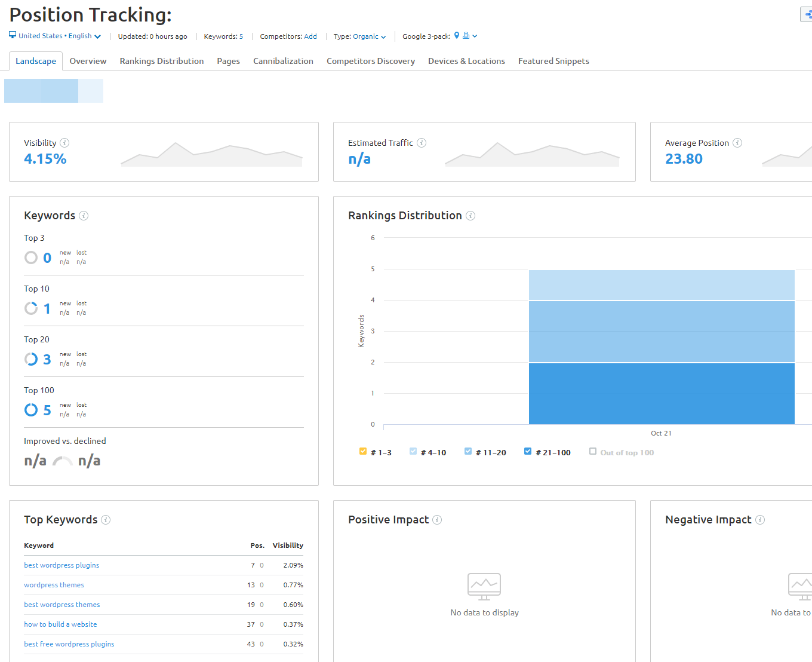This screenshot has width=812, height=662.
Task: Click Add next to Competitors
Action: pyautogui.click(x=310, y=36)
